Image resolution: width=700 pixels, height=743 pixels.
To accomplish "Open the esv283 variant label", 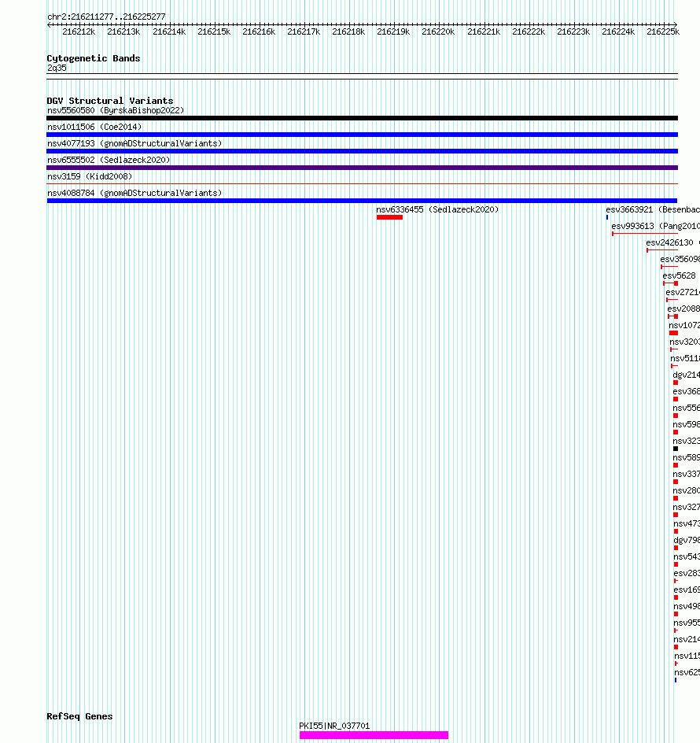I will tap(687, 573).
